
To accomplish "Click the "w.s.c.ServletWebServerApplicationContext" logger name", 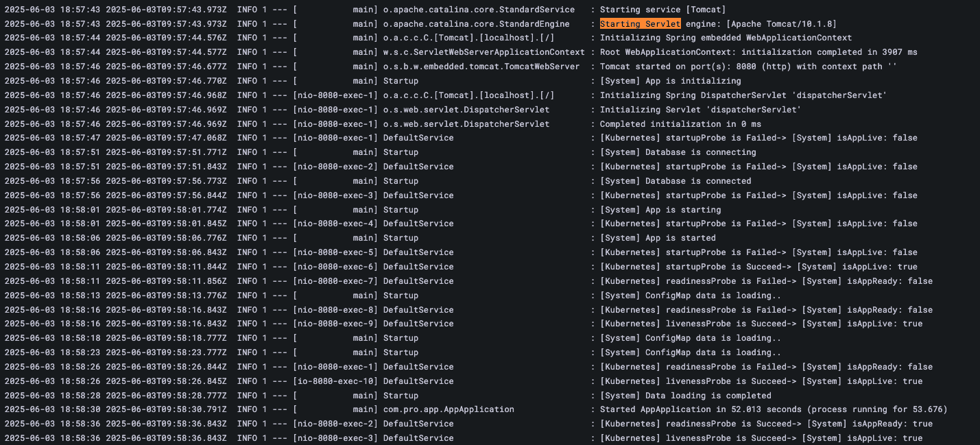I will pyautogui.click(x=483, y=52).
